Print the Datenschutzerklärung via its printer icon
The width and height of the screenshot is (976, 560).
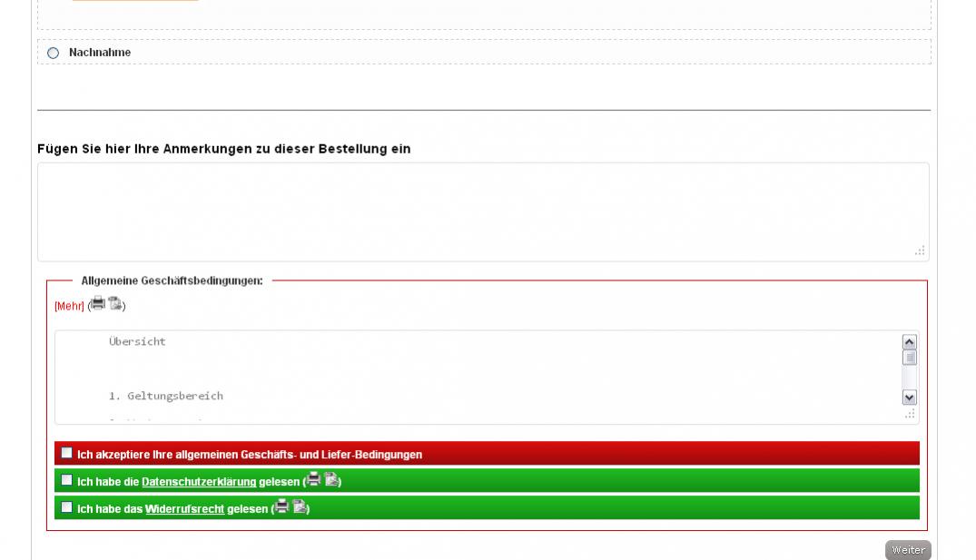[314, 480]
